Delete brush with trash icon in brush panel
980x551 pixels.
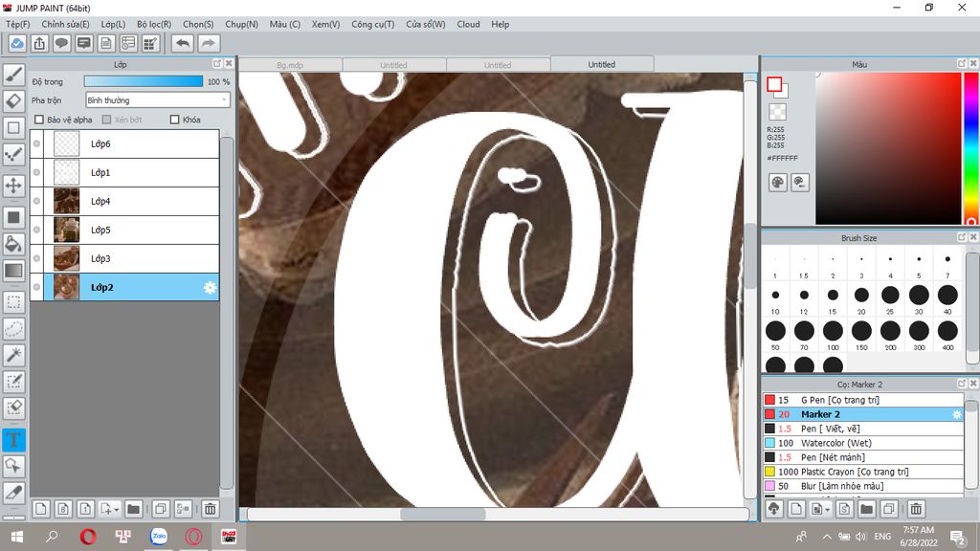(916, 509)
